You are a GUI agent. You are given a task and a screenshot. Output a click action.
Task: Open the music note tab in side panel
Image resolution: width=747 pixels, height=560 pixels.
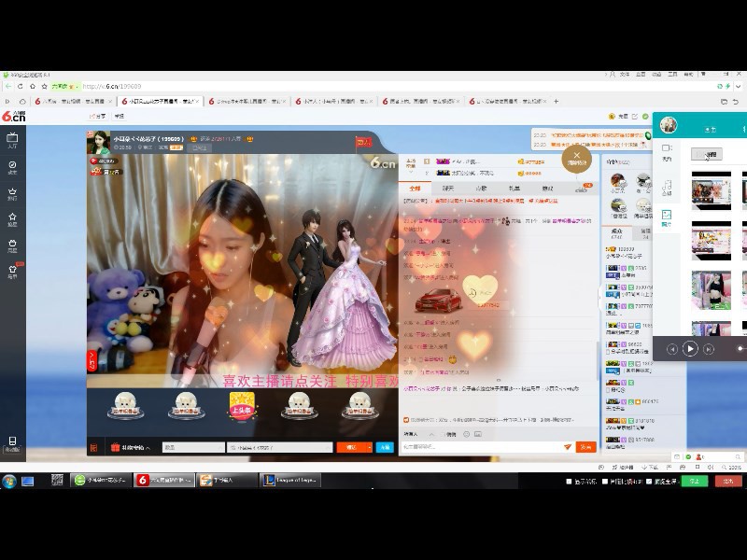tap(667, 186)
